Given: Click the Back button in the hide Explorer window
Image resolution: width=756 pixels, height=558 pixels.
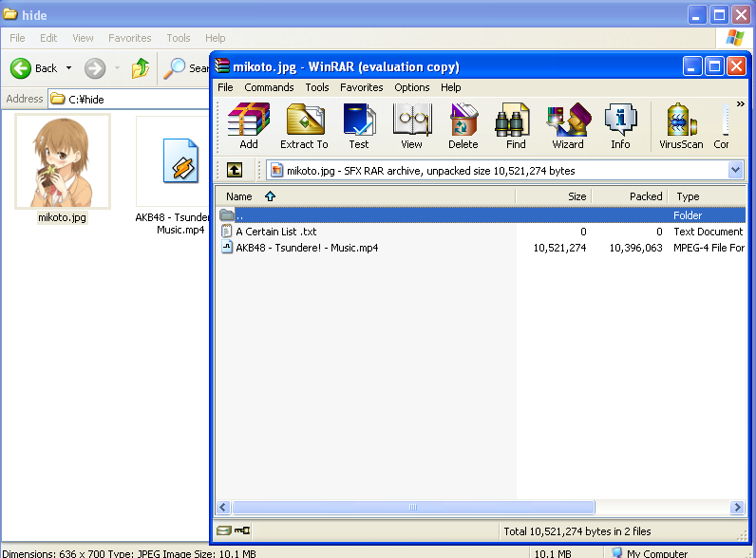Looking at the screenshot, I should point(33,68).
